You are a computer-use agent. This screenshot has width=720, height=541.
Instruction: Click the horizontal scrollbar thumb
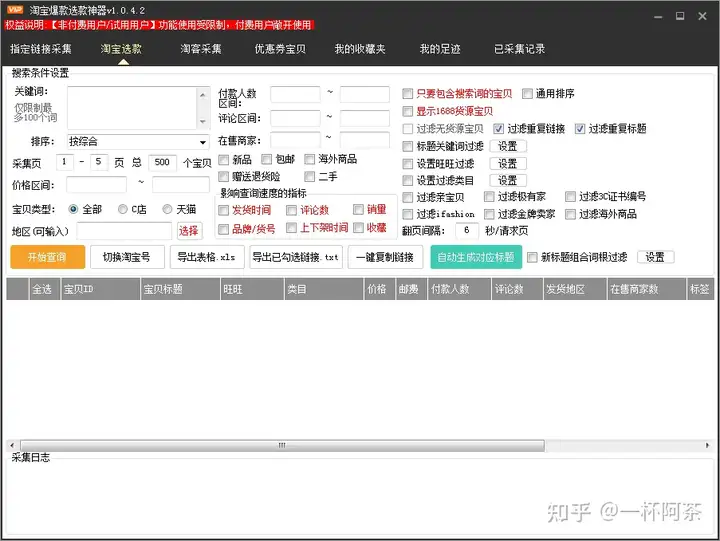coord(282,445)
